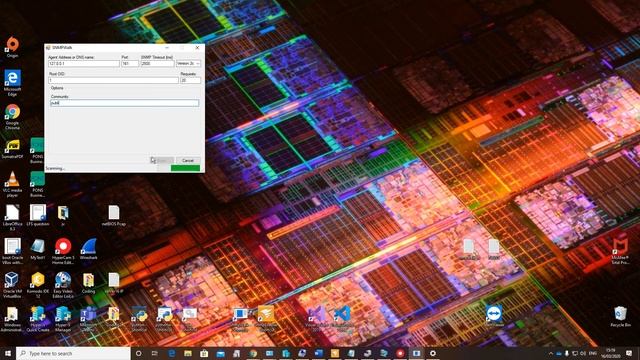The height and width of the screenshot is (360, 640).
Task: Show hidden system tray icons
Action: 550,353
